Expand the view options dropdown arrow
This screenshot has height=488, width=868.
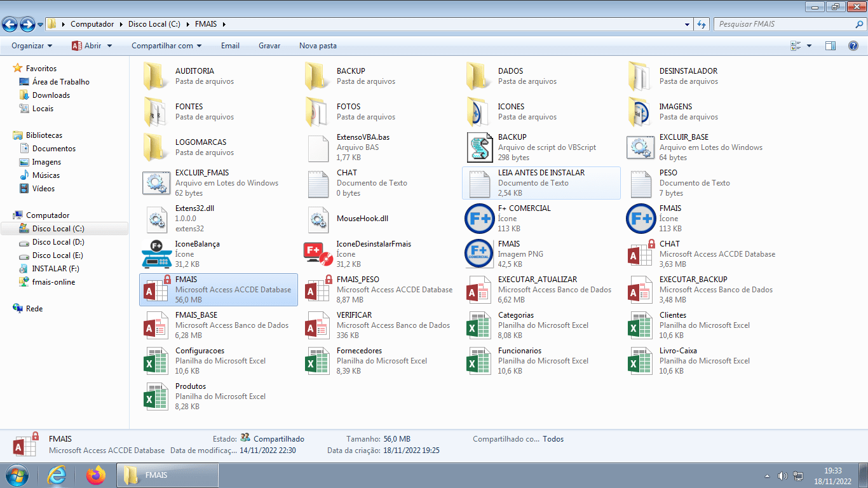click(x=809, y=46)
